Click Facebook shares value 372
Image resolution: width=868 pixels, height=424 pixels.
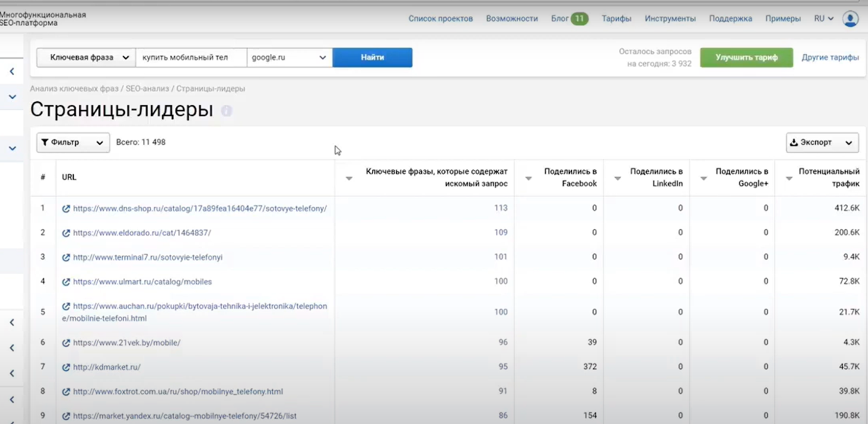click(590, 367)
